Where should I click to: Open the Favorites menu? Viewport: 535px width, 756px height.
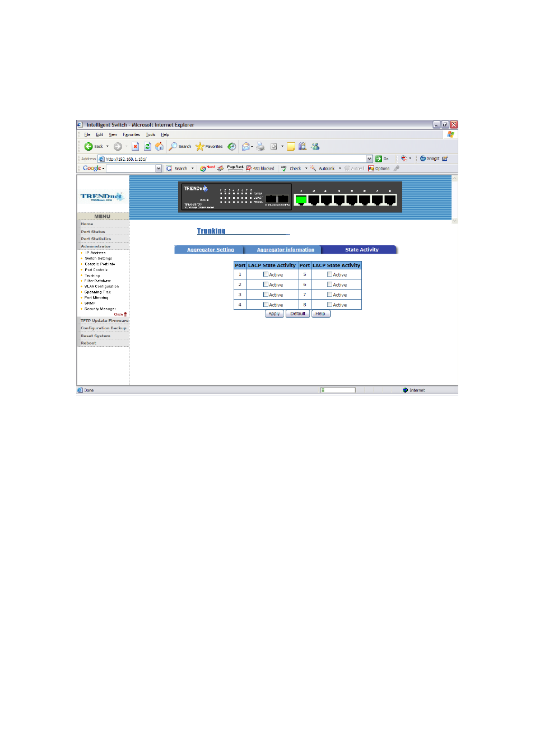click(132, 135)
